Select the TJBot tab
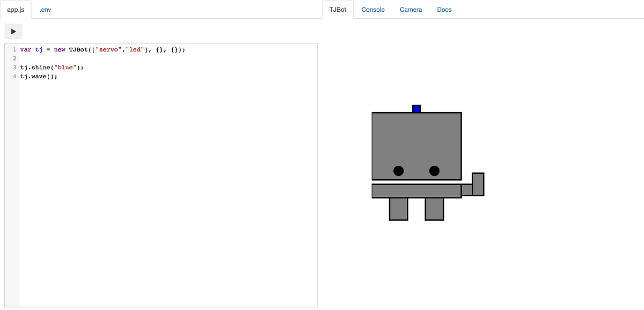Screen dimensions: 644x310 tap(338, 9)
